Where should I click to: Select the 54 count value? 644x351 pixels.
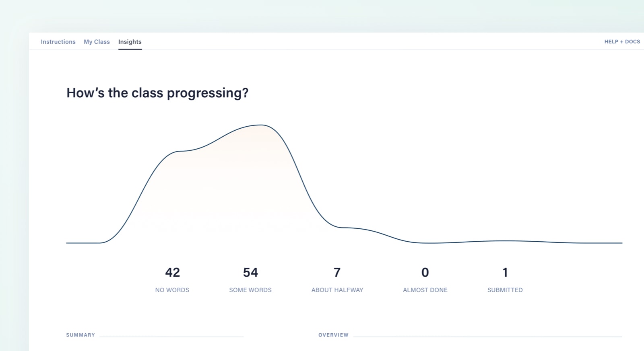250,273
